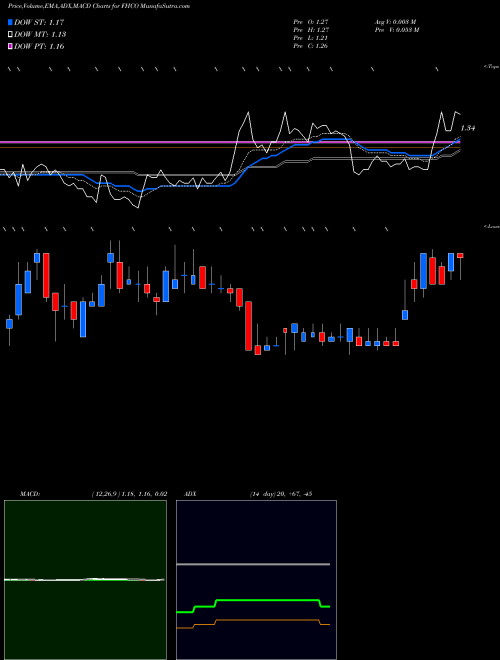Click the '<Tops' marker label
500x660 pixels.
(x=492, y=67)
